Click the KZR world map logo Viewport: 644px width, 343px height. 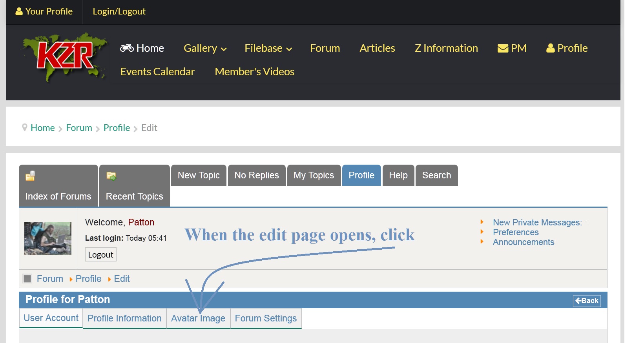pos(65,57)
